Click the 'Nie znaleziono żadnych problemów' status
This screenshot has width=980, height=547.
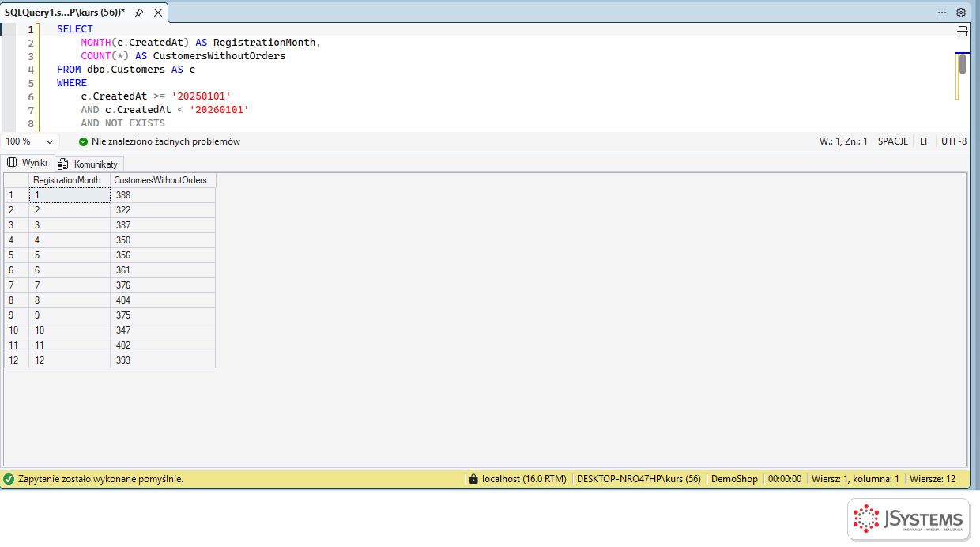click(166, 141)
